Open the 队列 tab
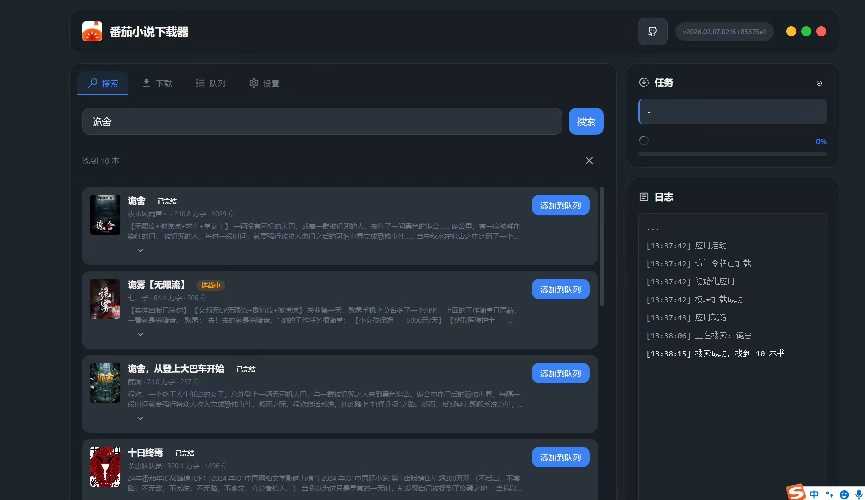Viewport: 865px width, 500px height. point(210,83)
